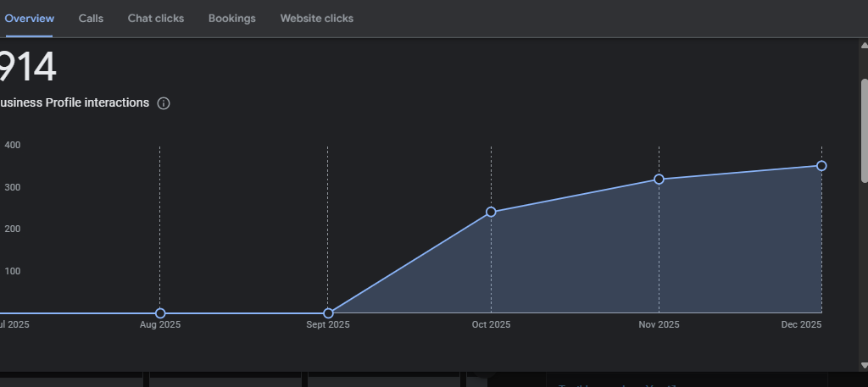Open the Bookings tab

[x=231, y=19]
